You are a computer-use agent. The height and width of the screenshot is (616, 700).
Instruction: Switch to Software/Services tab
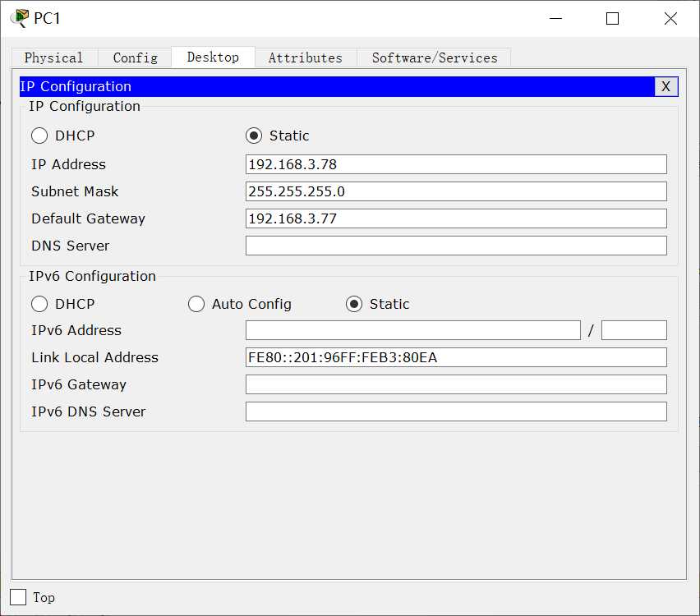(x=435, y=57)
